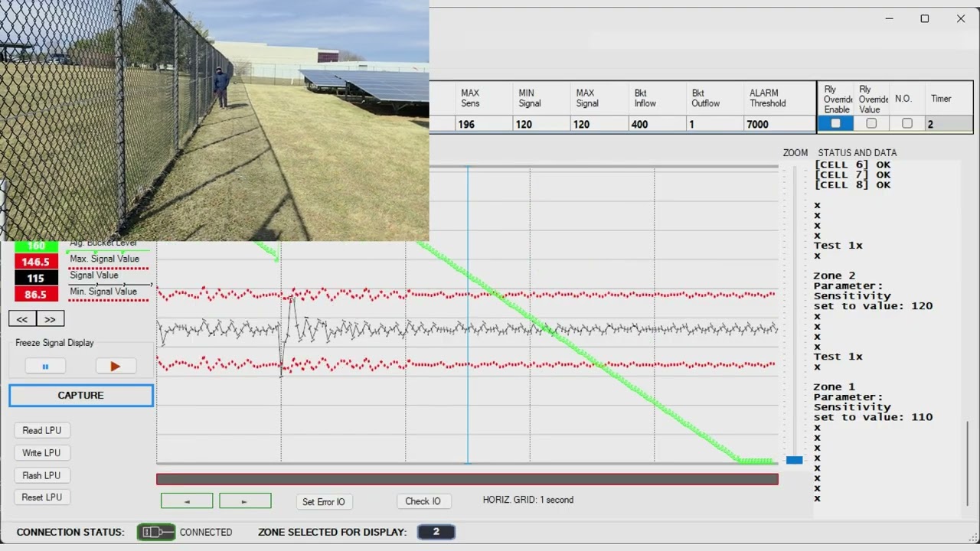Viewport: 980px width, 551px height.
Task: Click the 'Zone 2' log entry
Action: pyautogui.click(x=835, y=275)
